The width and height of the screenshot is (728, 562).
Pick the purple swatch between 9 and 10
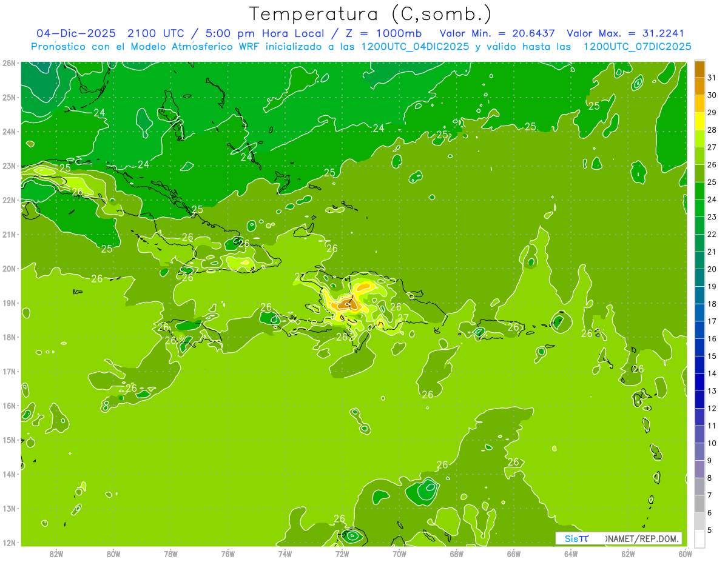click(x=699, y=452)
